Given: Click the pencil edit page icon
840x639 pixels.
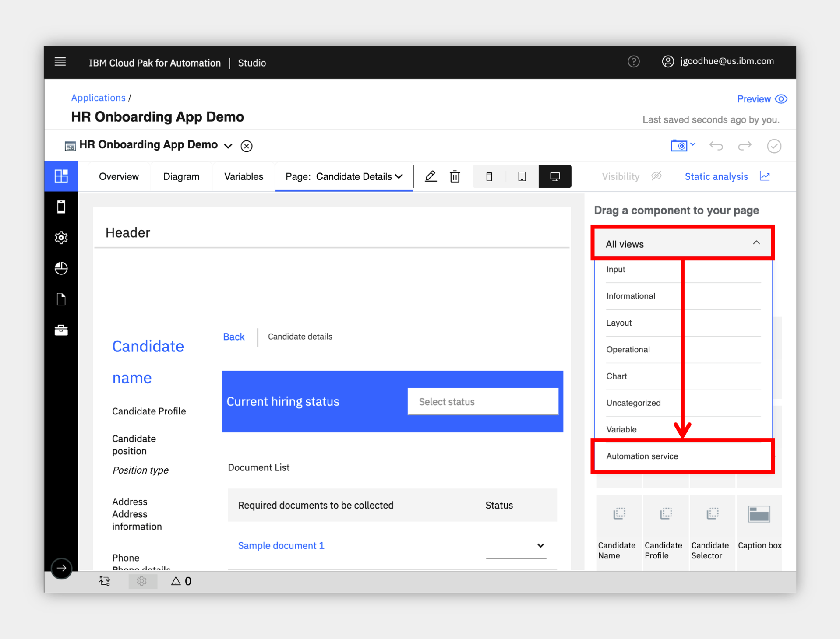Looking at the screenshot, I should tap(431, 176).
